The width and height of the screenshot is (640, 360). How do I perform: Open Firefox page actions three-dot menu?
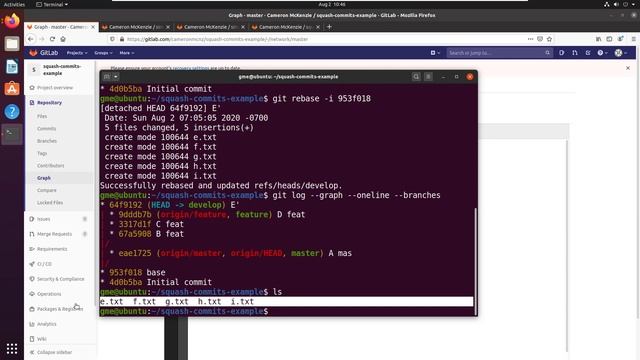click(x=530, y=39)
